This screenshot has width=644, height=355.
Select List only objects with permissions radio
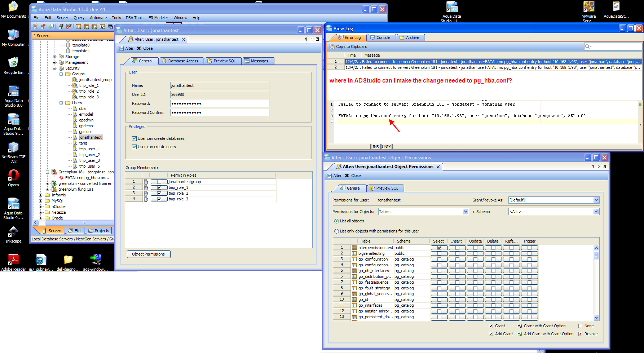tap(336, 231)
